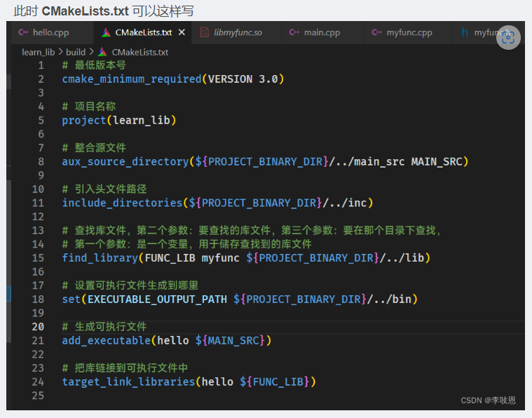The image size is (532, 418).
Task: Switch to the main.cpp tab
Action: click(323, 32)
